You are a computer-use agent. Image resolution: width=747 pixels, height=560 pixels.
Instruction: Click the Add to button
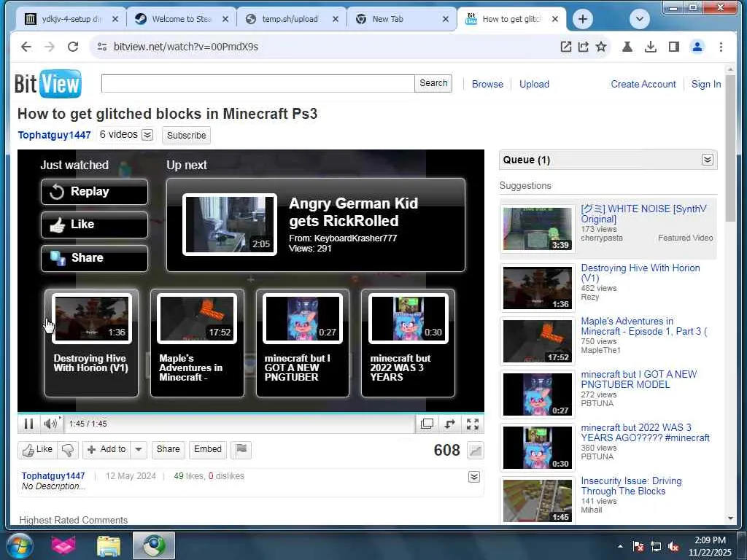(107, 449)
